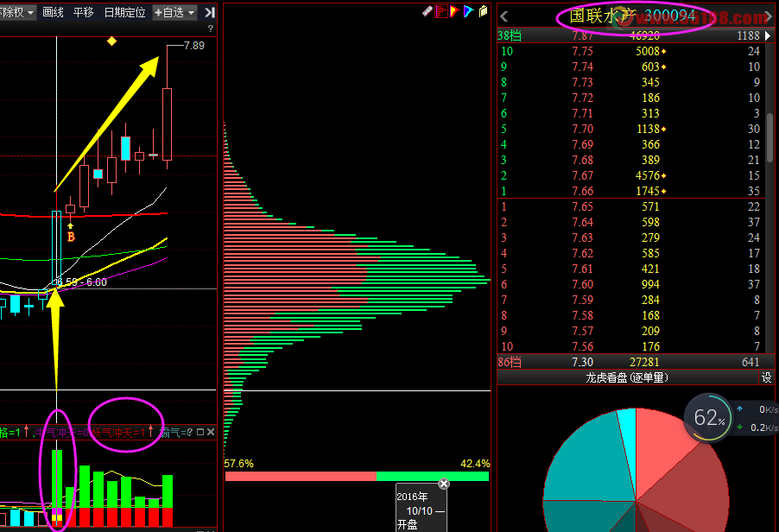Click the 7.30 price in 86档 row

pyautogui.click(x=582, y=362)
